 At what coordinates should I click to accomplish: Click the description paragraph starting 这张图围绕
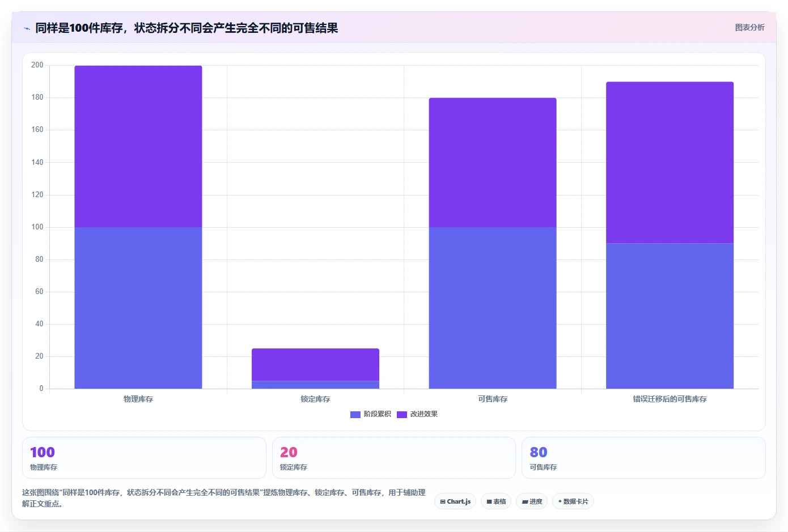224,498
